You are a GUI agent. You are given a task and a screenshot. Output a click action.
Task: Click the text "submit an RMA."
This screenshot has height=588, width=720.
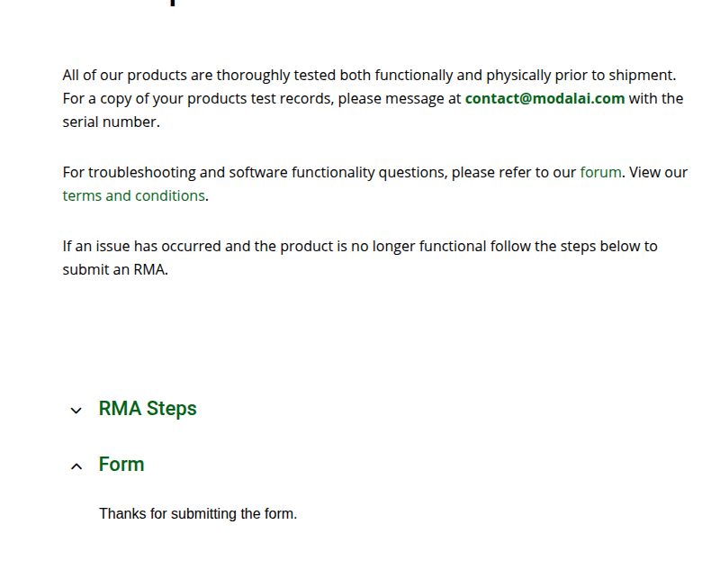point(115,269)
